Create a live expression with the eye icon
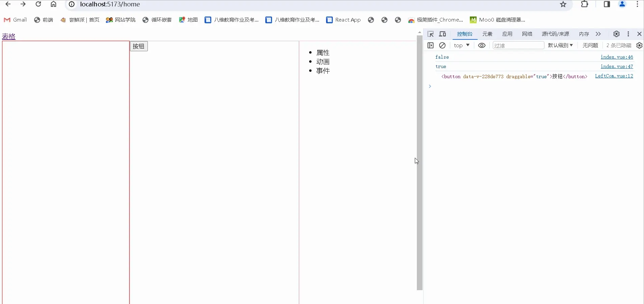Screen dimensions: 644x304 coord(482,45)
